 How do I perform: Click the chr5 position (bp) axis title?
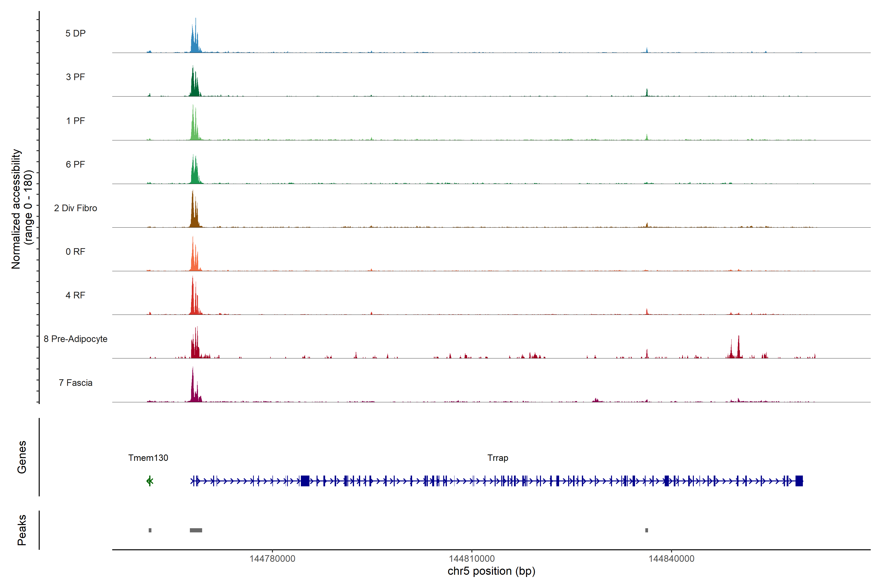click(x=491, y=571)
